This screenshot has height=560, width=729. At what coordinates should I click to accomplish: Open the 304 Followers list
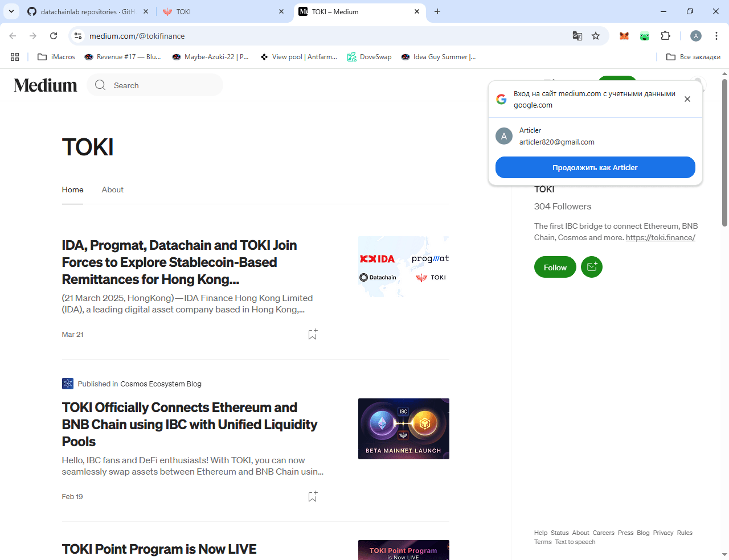pos(563,207)
